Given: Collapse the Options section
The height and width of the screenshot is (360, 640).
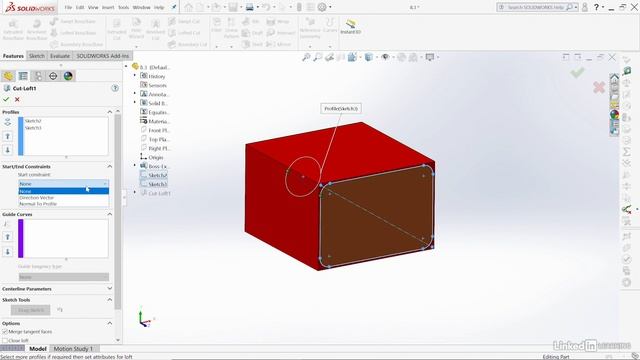Looking at the screenshot, I should tap(109, 323).
